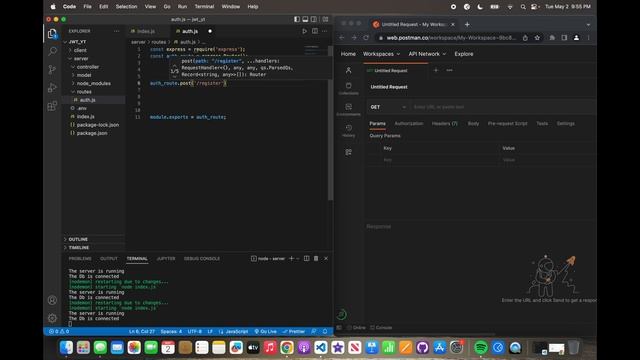Bookmark the Postman page with the star
The image size is (640, 360).
[538, 38]
